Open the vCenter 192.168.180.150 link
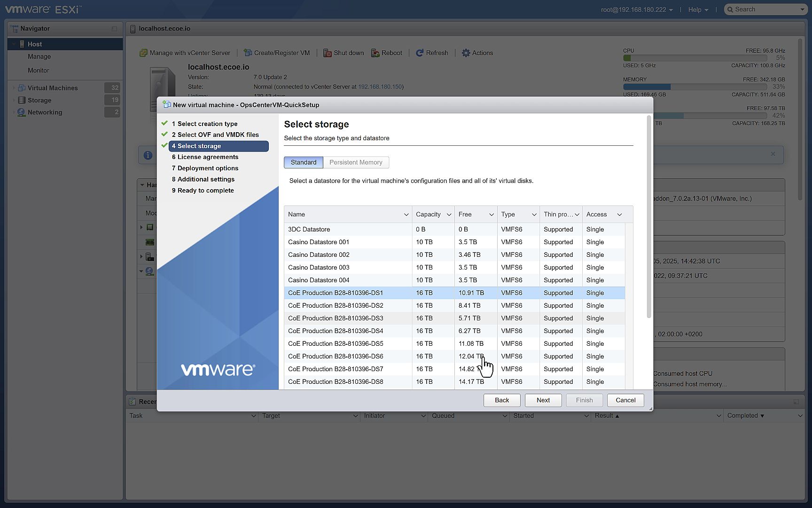 click(x=380, y=87)
